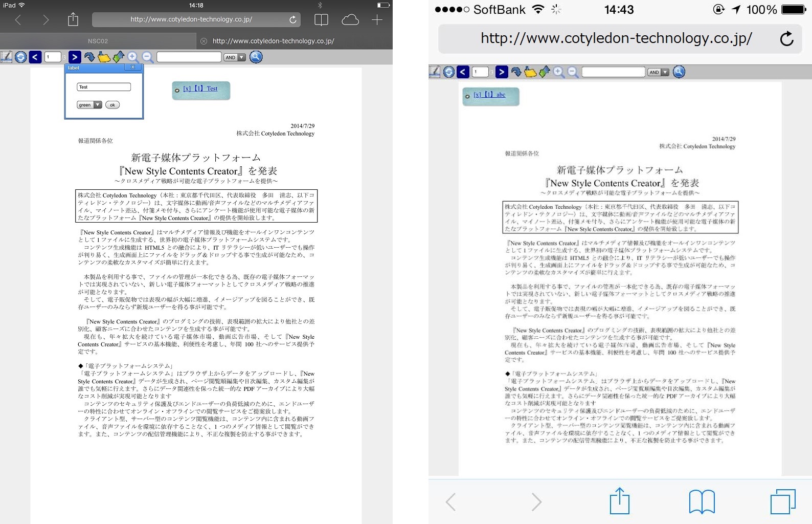
Task: Click the green-blue arrows icon in iPad viewer
Action: click(x=119, y=57)
